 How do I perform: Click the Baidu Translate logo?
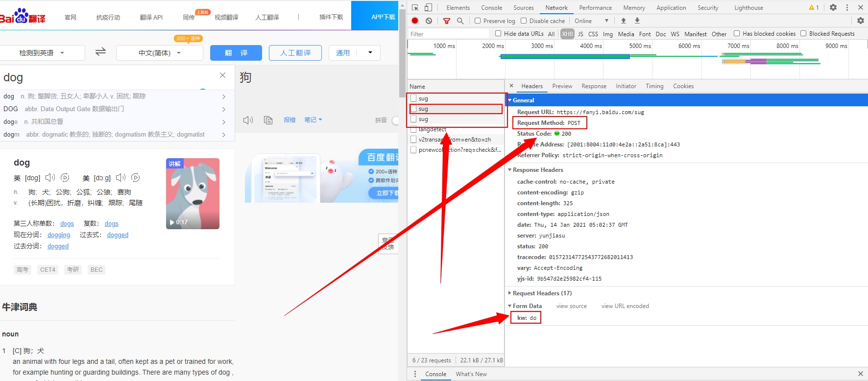coord(23,16)
